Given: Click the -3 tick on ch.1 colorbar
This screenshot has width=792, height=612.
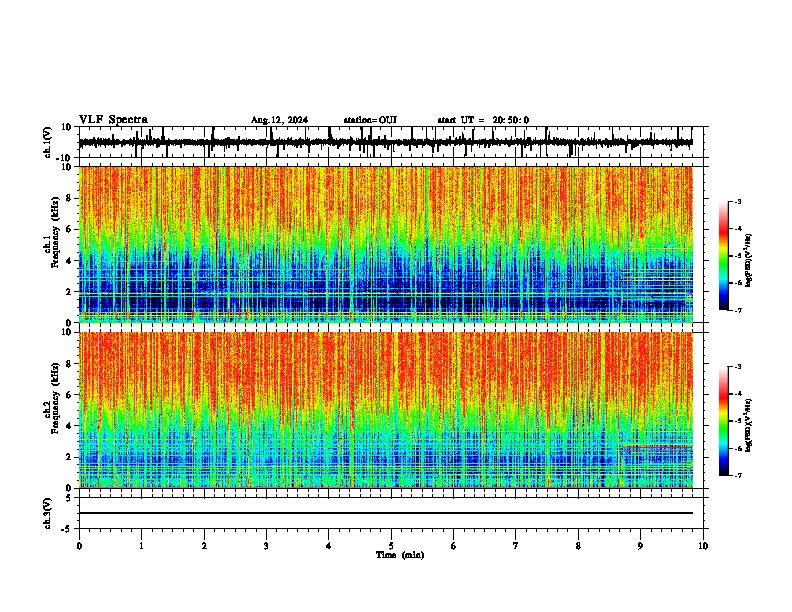Looking at the screenshot, I should [738, 201].
